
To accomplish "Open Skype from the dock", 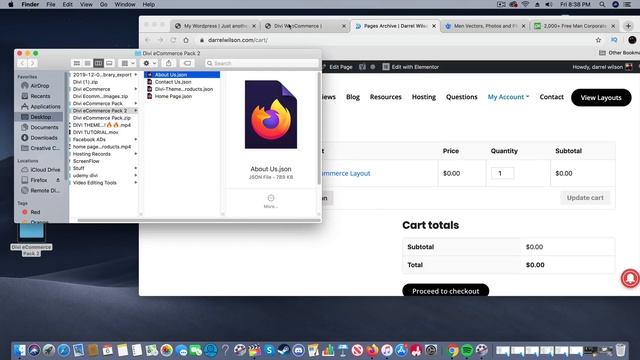I will pos(269,350).
